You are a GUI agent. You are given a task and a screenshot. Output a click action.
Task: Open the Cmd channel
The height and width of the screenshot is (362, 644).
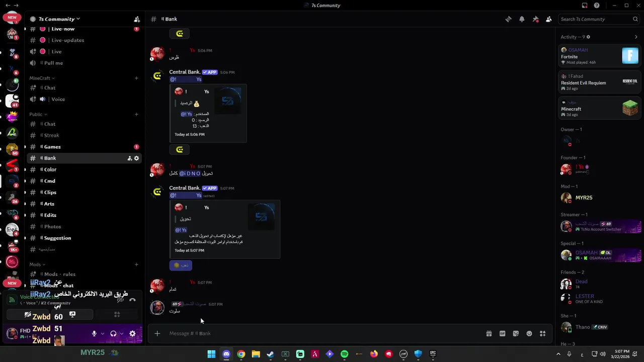pyautogui.click(x=84, y=181)
